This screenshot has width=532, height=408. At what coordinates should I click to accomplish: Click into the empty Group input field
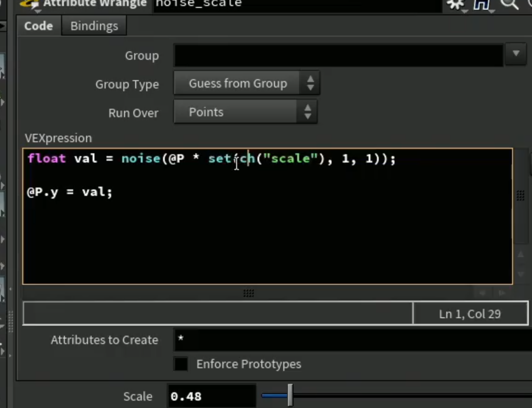[338, 55]
